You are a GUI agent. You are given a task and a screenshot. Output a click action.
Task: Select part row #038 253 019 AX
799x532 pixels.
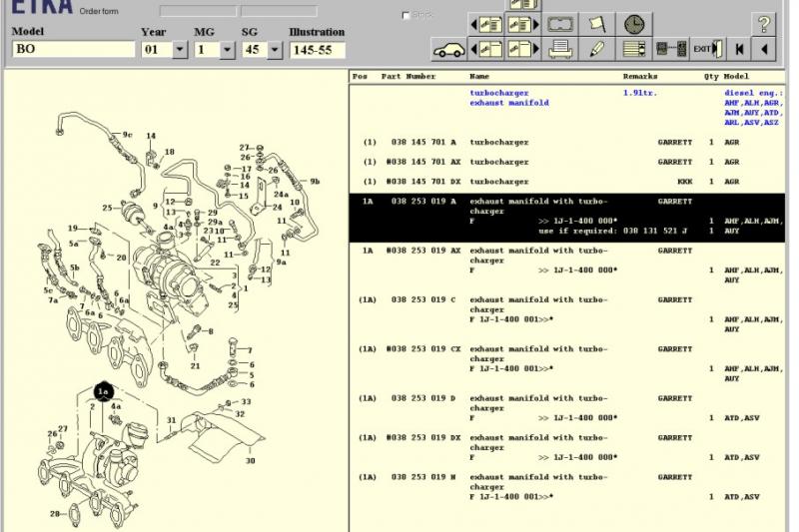[566, 266]
